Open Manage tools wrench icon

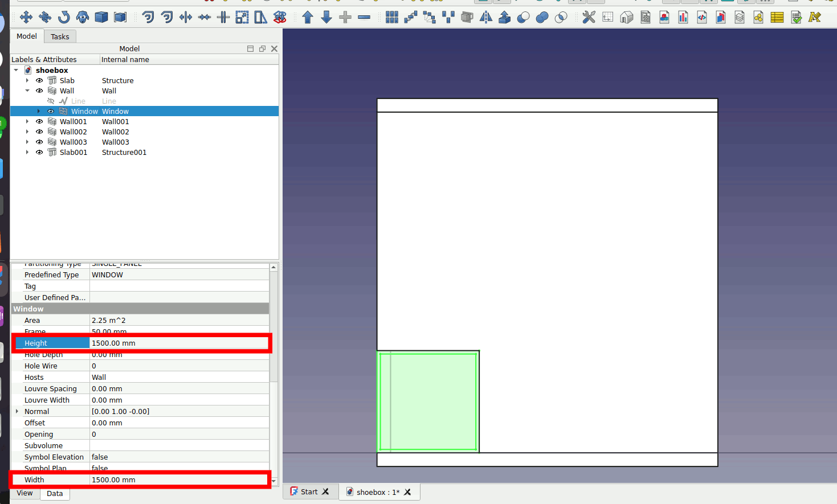(589, 17)
